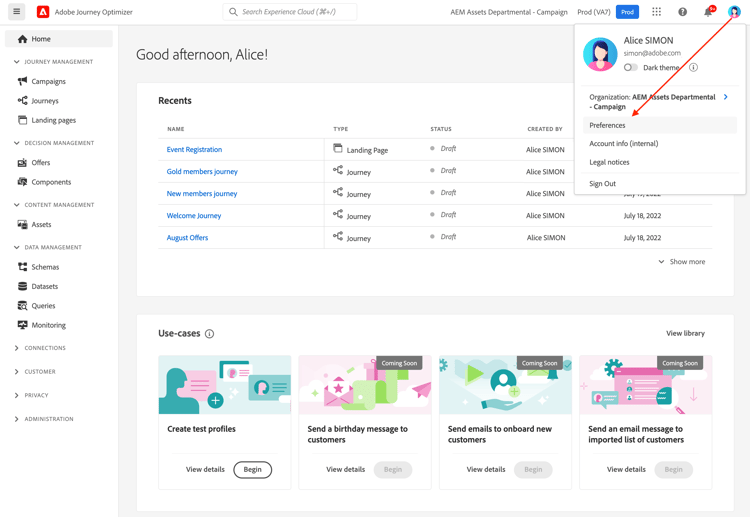This screenshot has height=517, width=750.
Task: Open the New members journey link
Action: point(202,193)
